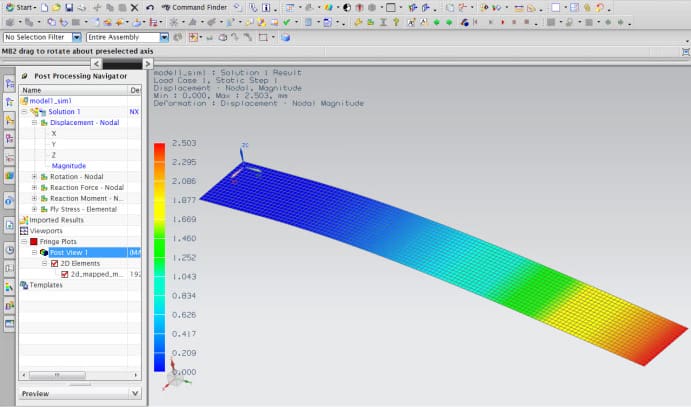This screenshot has height=407, width=691.
Task: Click the Start menu button
Action: point(20,7)
